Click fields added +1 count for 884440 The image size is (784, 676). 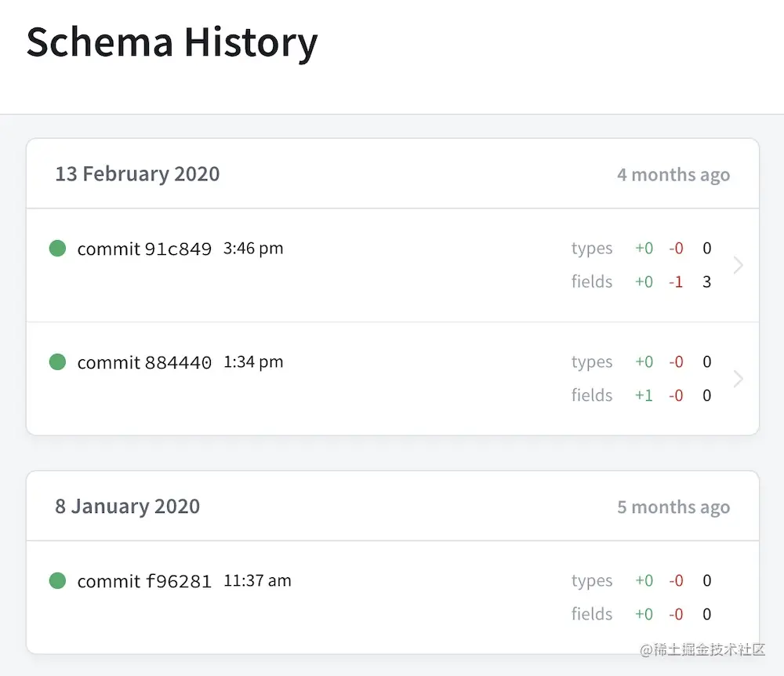coord(644,395)
